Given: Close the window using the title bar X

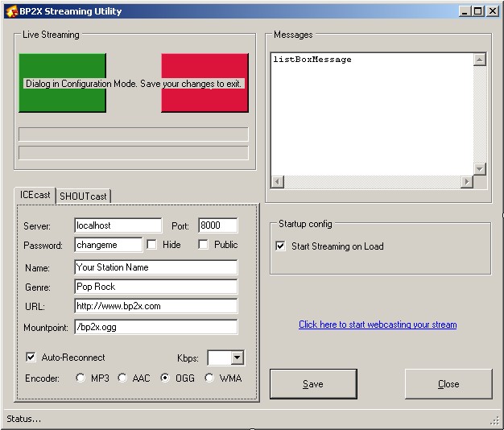Looking at the screenshot, I should coord(493,11).
